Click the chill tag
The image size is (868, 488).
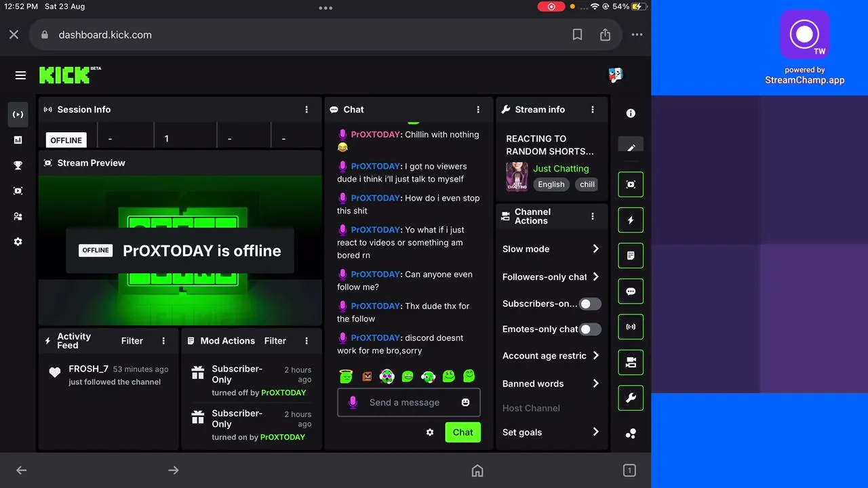(587, 184)
